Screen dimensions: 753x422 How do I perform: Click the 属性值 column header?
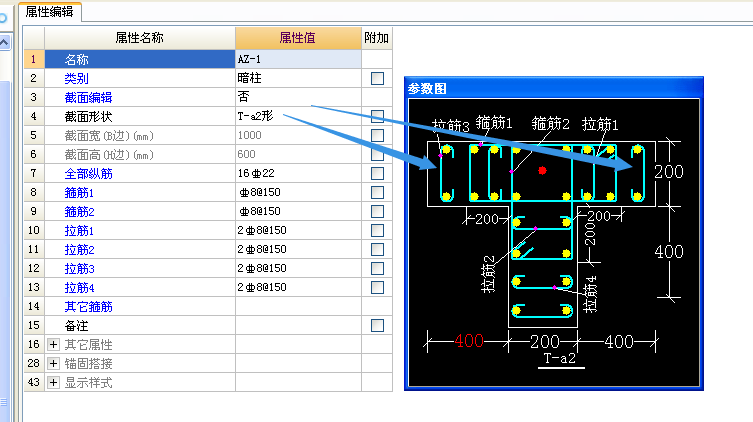click(298, 38)
